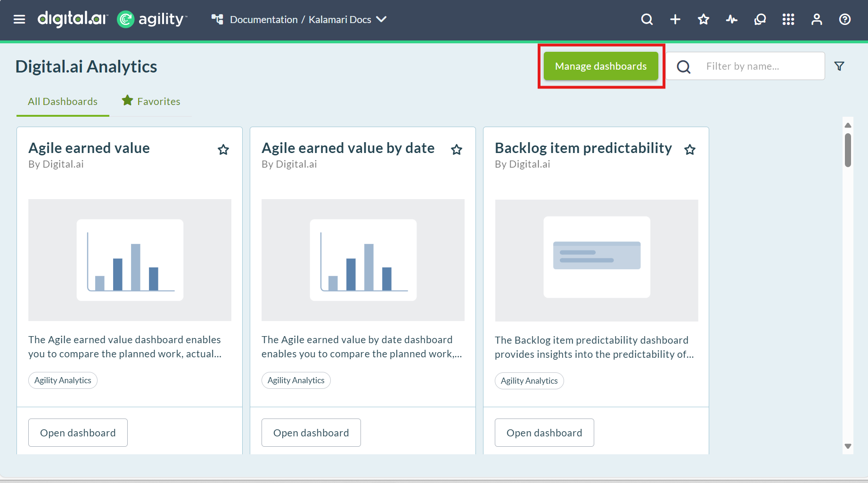868x483 pixels.
Task: Click the Digital.ai Analytics page heading
Action: (86, 66)
